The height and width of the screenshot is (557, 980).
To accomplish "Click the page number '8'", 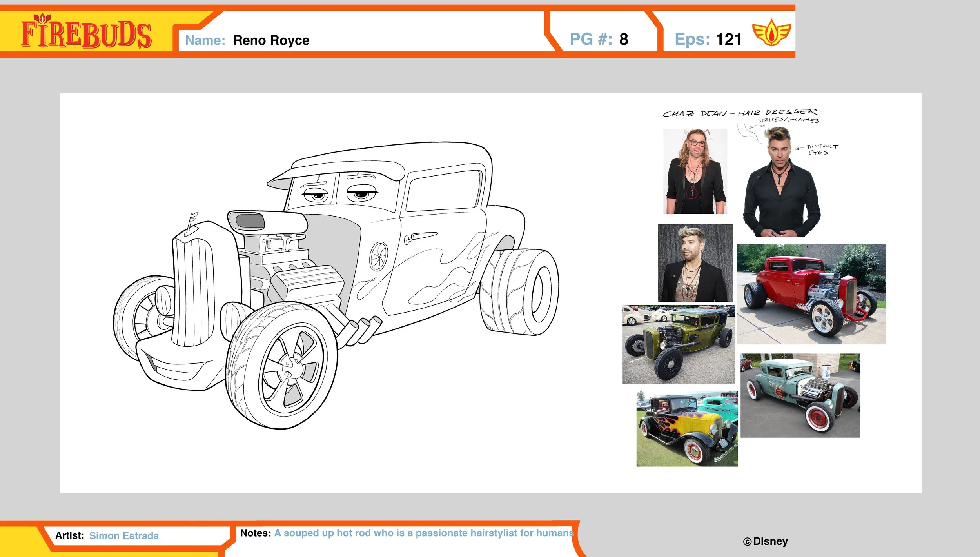I will tap(624, 39).
